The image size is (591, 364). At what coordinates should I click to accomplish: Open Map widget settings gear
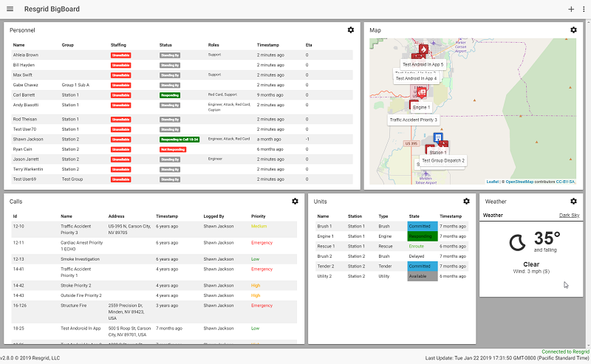tap(573, 30)
